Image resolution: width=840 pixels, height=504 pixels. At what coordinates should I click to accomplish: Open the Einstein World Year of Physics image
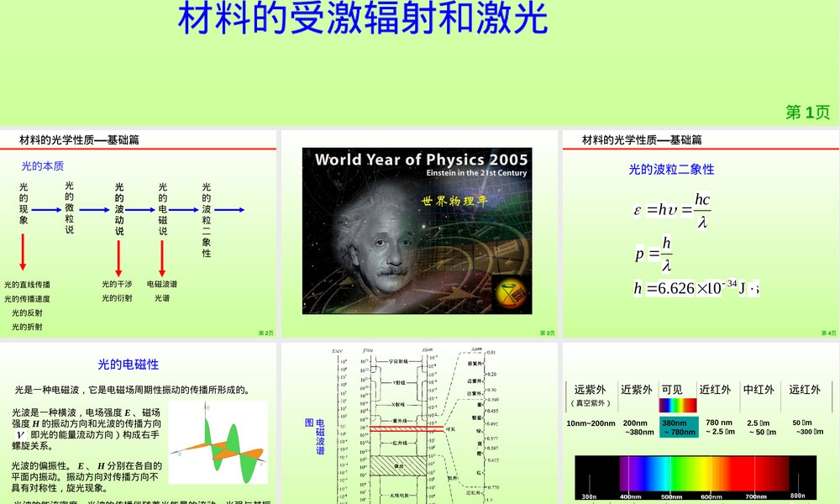417,231
